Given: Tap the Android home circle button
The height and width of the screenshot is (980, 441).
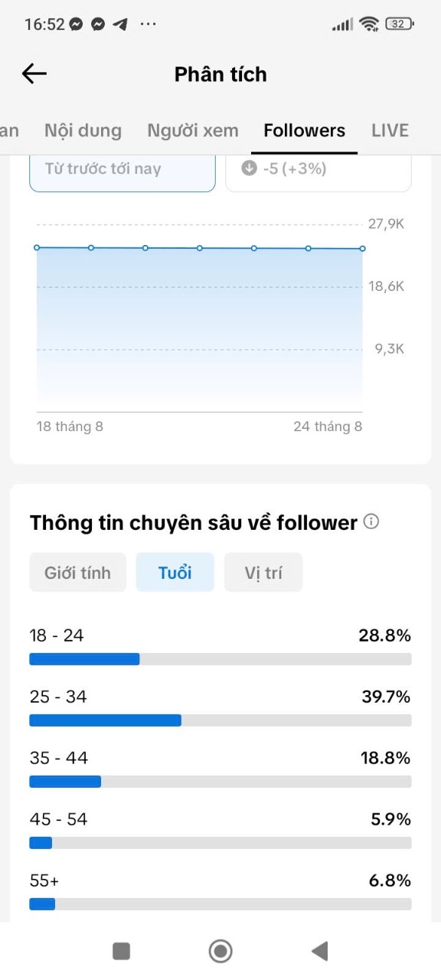Looking at the screenshot, I should (x=220, y=951).
